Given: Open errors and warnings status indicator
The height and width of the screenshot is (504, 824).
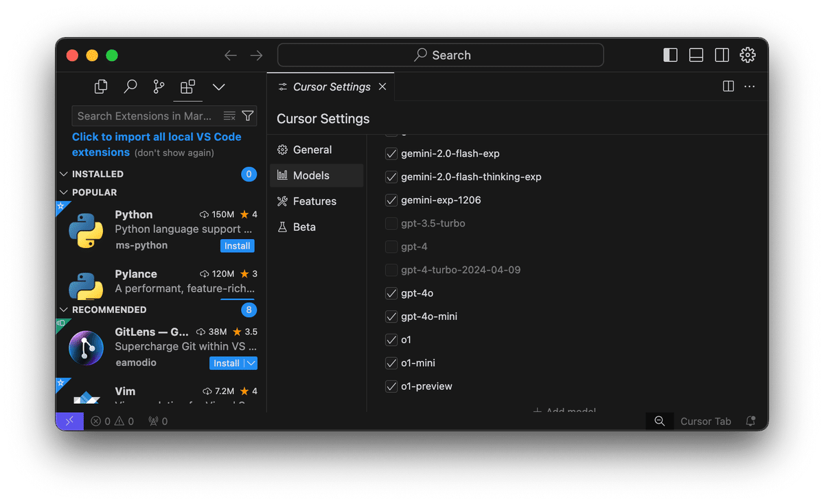Looking at the screenshot, I should pos(112,421).
